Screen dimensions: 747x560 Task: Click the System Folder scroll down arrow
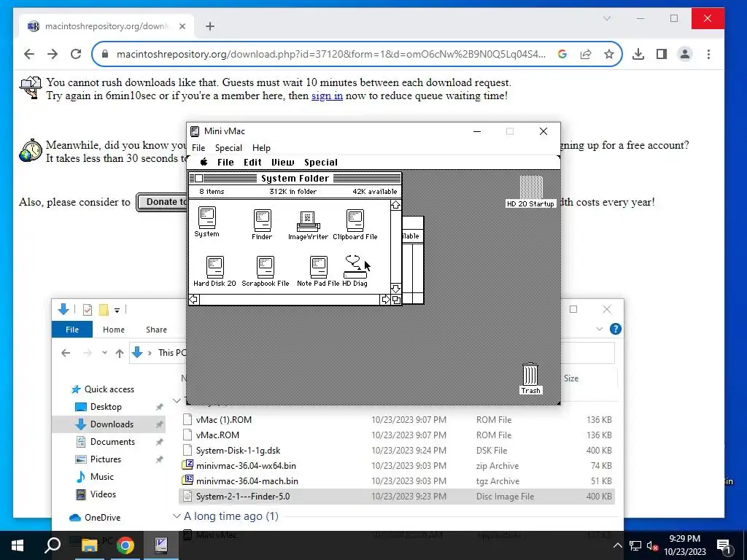point(395,289)
